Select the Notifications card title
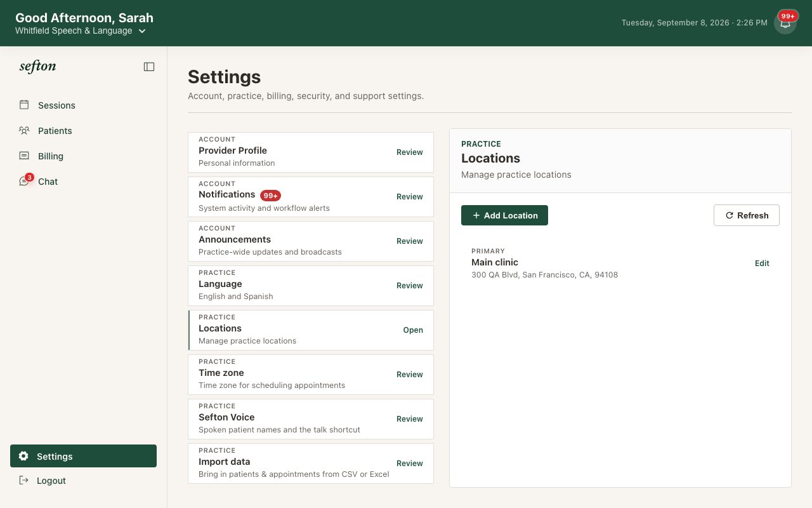The image size is (812, 508). [227, 194]
